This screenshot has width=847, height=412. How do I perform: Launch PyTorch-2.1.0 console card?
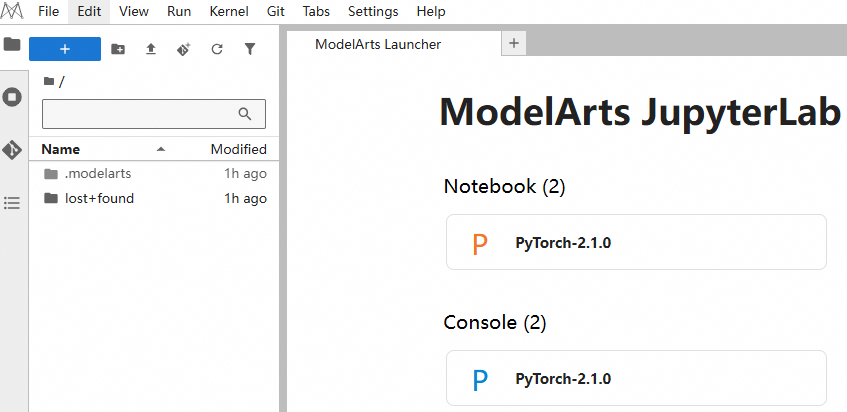636,378
